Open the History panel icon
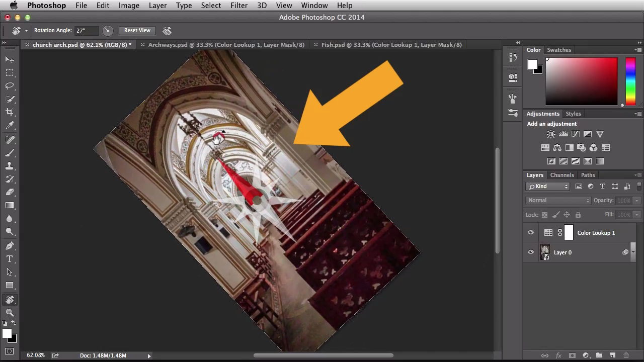The height and width of the screenshot is (362, 644). coord(513,57)
